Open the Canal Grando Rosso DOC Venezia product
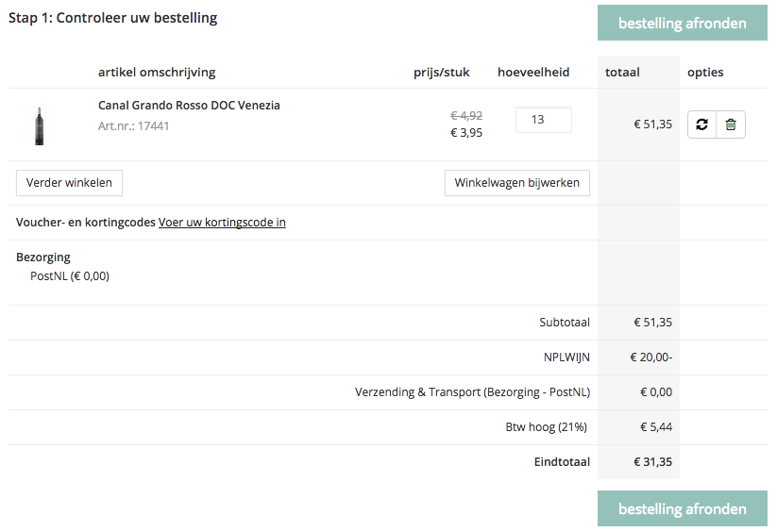Screen dimensions: 777x532 pyautogui.click(x=189, y=106)
